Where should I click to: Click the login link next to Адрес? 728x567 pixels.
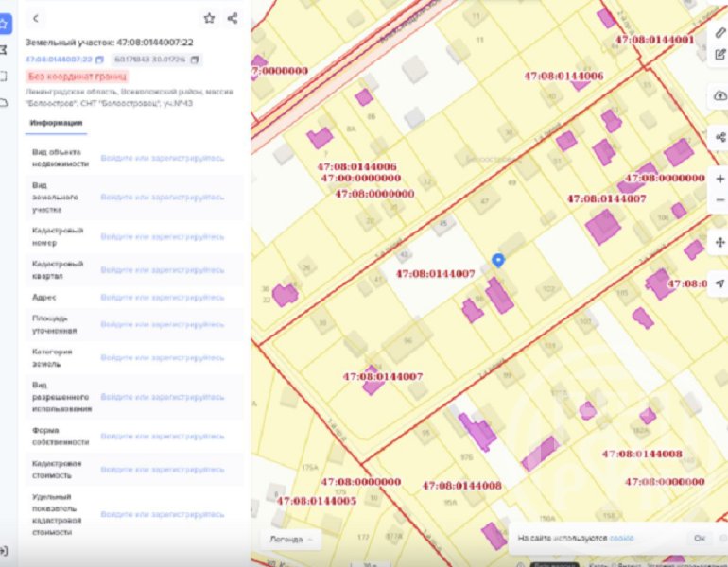coord(163,297)
